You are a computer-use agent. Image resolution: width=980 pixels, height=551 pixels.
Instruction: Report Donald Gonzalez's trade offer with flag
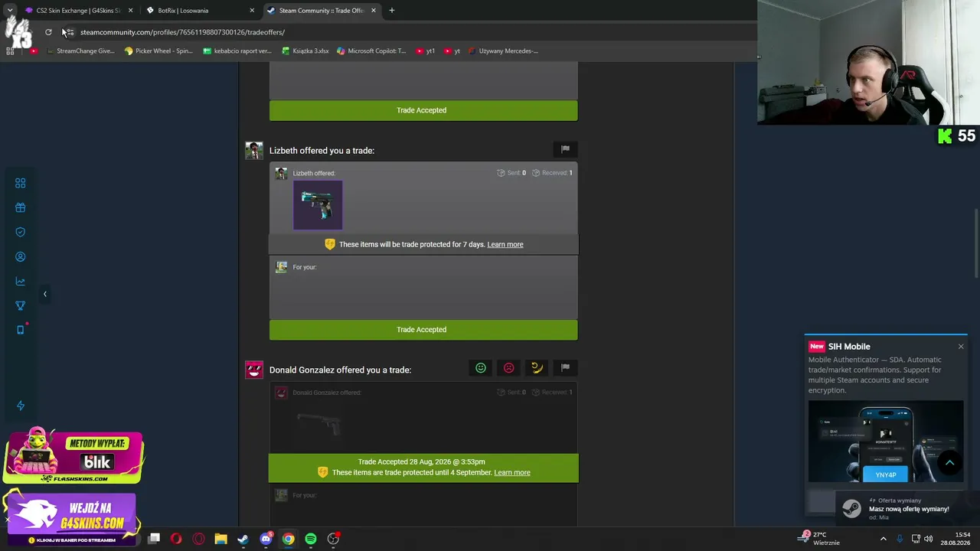(x=565, y=367)
